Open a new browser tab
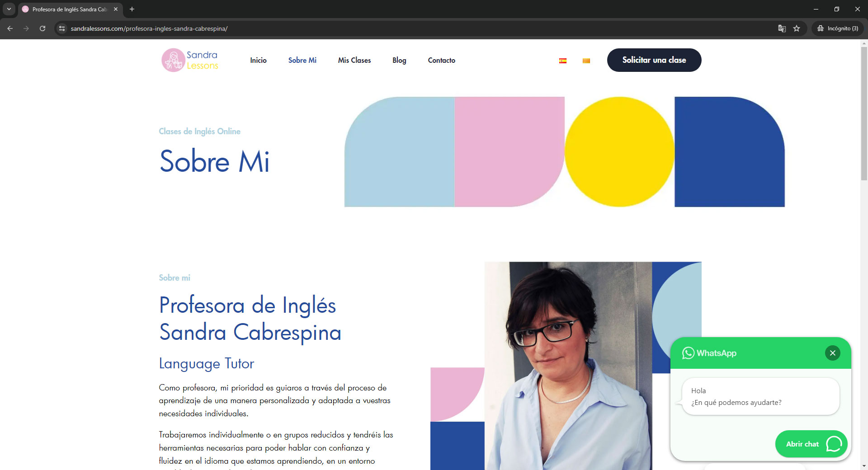Viewport: 868px width, 470px height. (132, 9)
